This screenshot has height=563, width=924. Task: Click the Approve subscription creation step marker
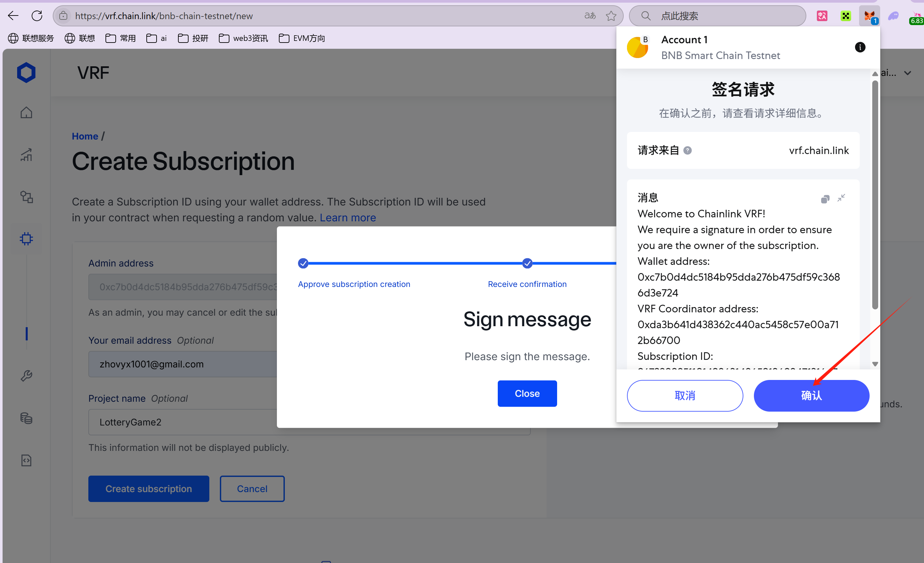point(303,263)
